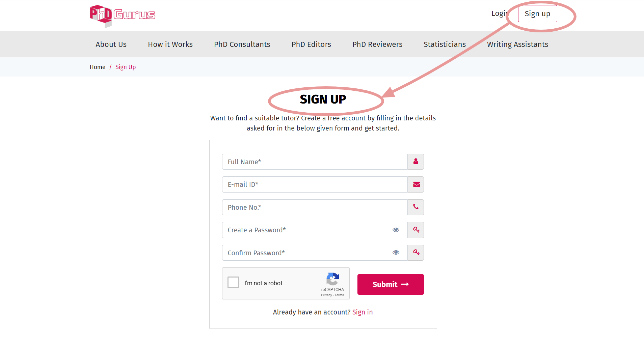Image resolution: width=644 pixels, height=347 pixels.
Task: Show password in Create a Password field
Action: [396, 230]
